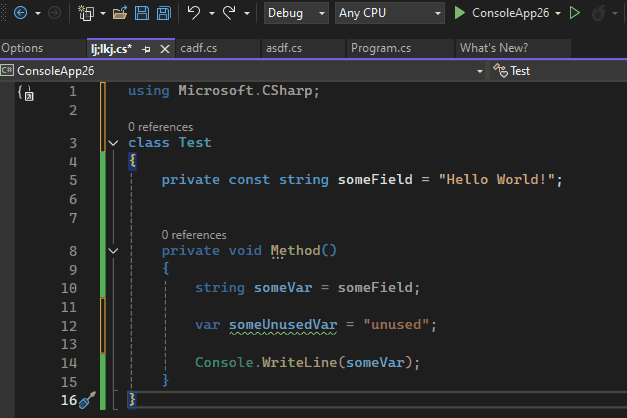Click the Save All icon

(x=164, y=13)
